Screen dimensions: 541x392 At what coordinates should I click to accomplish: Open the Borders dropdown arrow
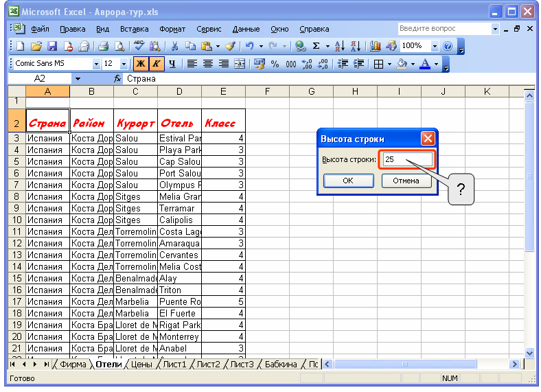click(389, 64)
